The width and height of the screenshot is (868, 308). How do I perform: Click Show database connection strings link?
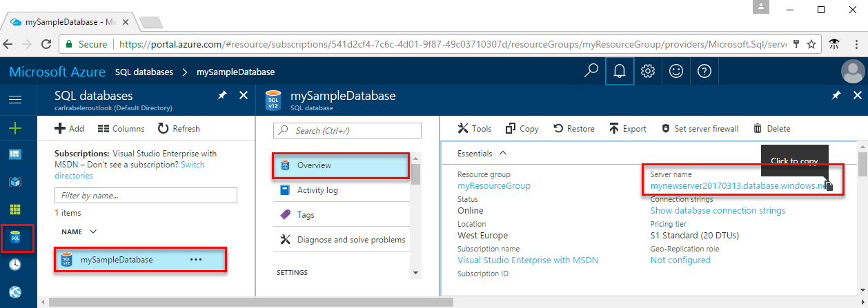pyautogui.click(x=718, y=211)
